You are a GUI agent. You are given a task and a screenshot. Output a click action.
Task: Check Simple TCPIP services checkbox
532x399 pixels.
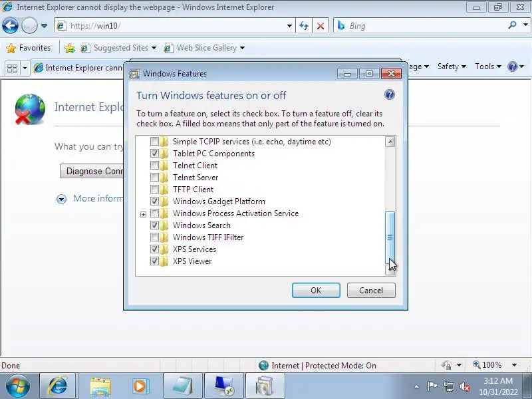[x=154, y=141]
